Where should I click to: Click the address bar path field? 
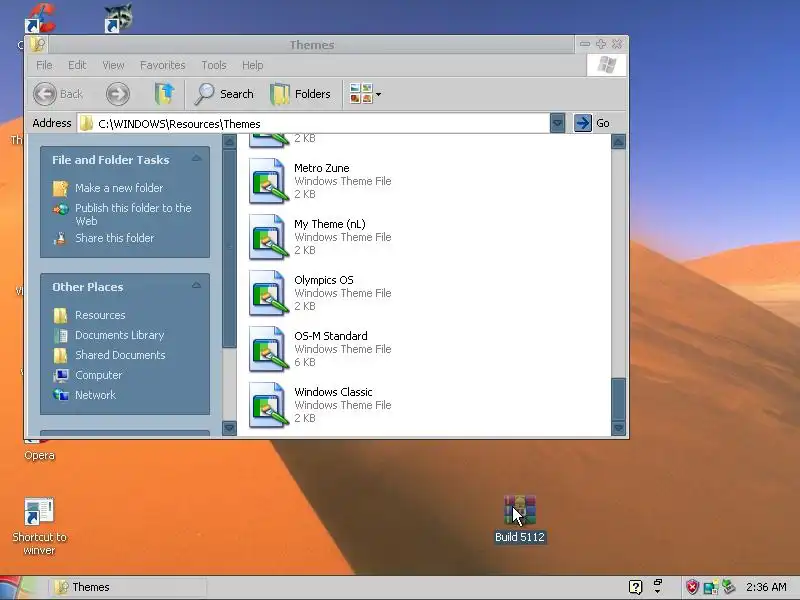[x=313, y=123]
